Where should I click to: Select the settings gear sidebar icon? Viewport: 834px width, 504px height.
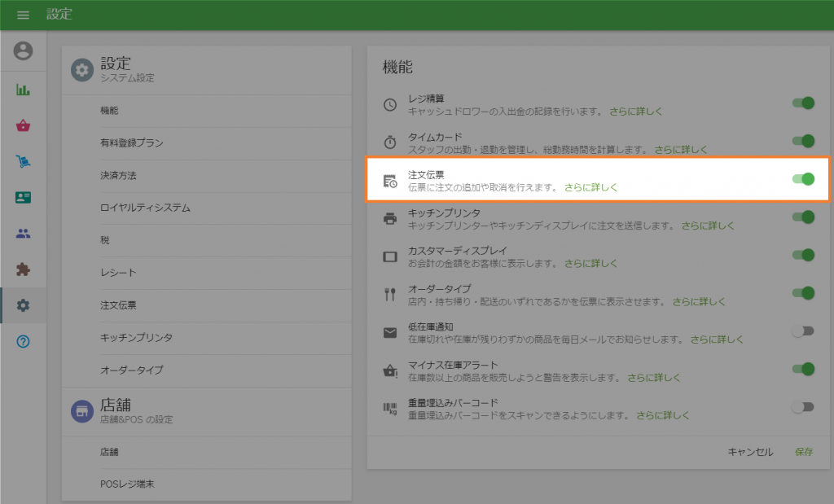pyautogui.click(x=24, y=305)
